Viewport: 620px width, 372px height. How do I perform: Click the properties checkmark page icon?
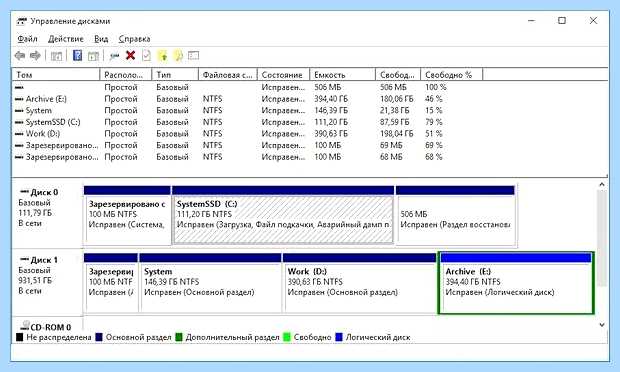coord(146,56)
